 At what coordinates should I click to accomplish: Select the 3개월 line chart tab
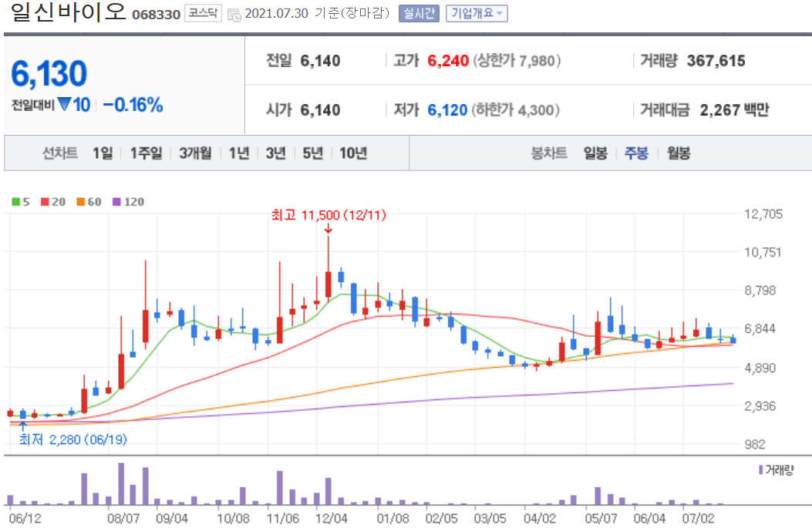click(x=196, y=153)
